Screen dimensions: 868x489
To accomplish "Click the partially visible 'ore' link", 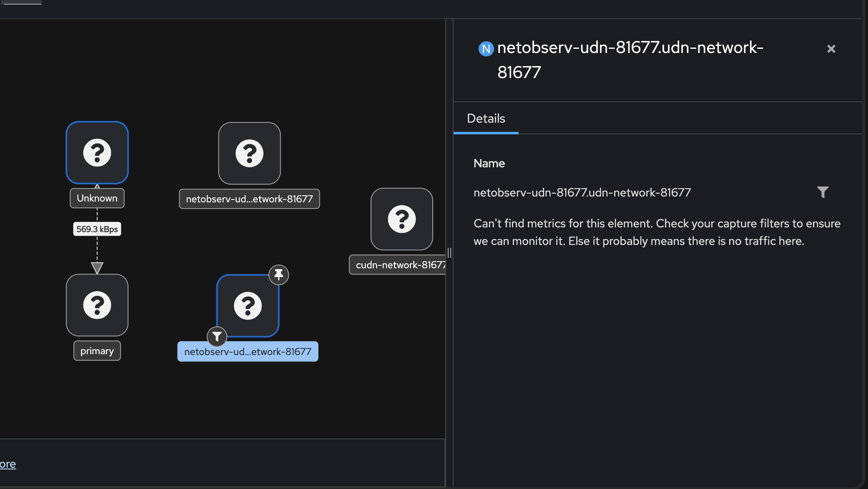I will (x=8, y=464).
